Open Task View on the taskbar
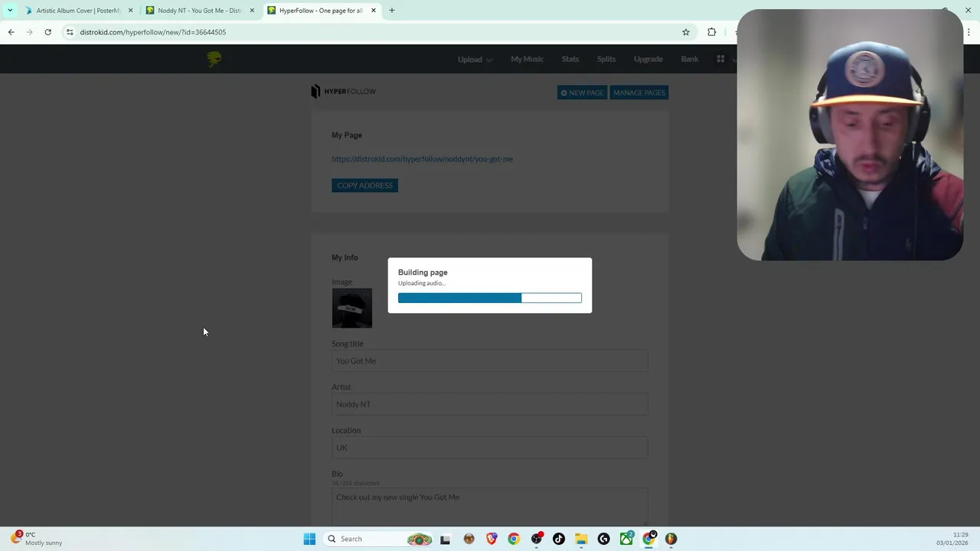Screen dimensions: 980x551 445,539
